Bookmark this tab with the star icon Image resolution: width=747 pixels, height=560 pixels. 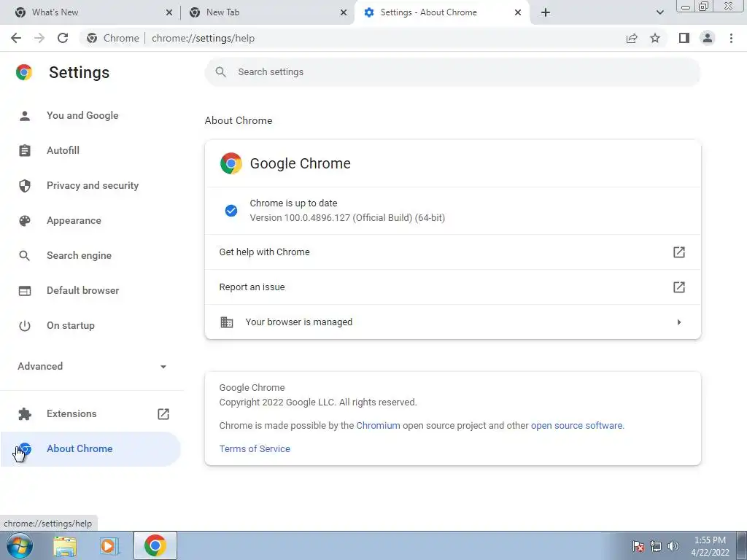(655, 38)
